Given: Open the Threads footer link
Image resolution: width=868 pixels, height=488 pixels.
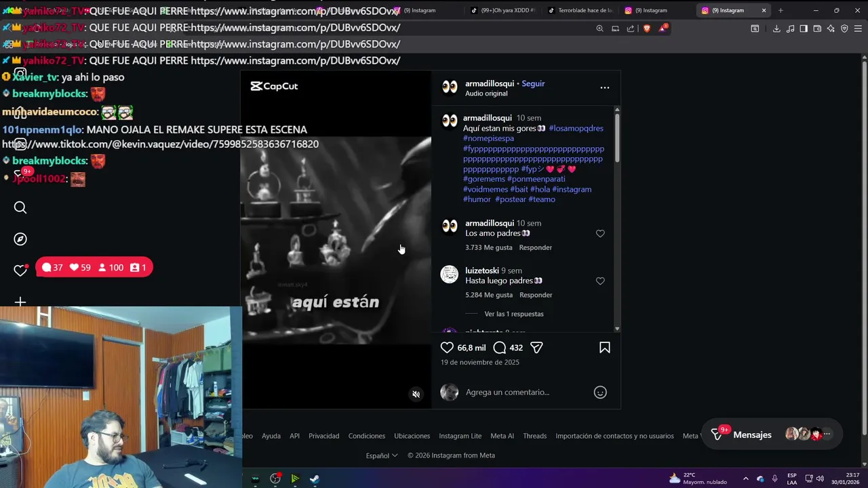Looking at the screenshot, I should [535, 436].
